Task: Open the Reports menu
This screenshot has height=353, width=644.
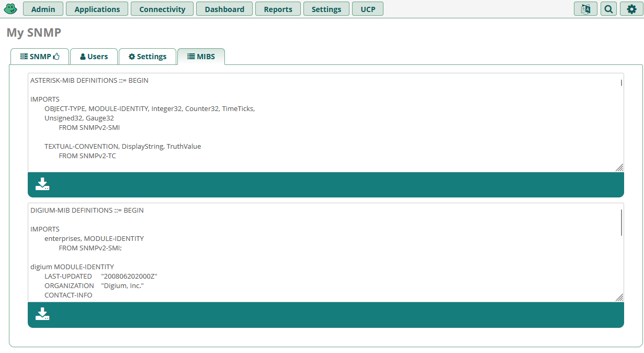Action: 278,9
